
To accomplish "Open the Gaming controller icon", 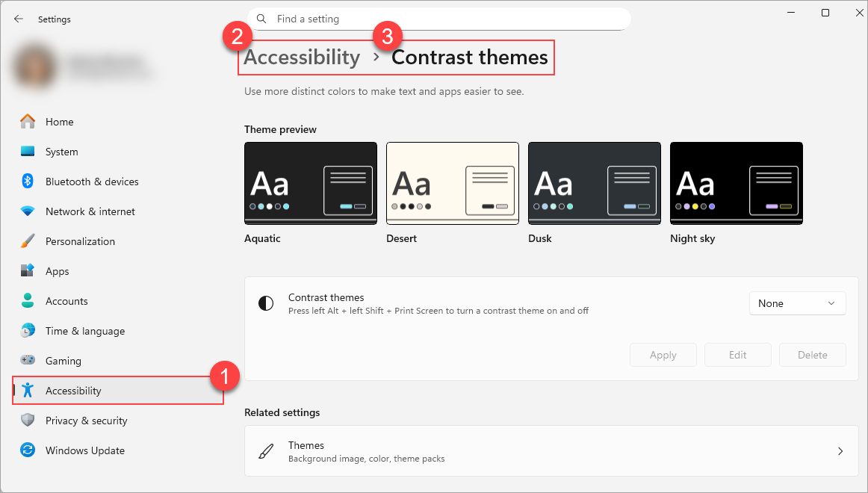I will [x=28, y=360].
